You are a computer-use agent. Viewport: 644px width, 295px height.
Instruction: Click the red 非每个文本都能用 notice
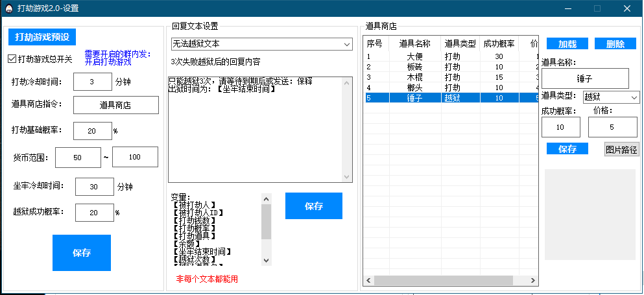point(207,279)
